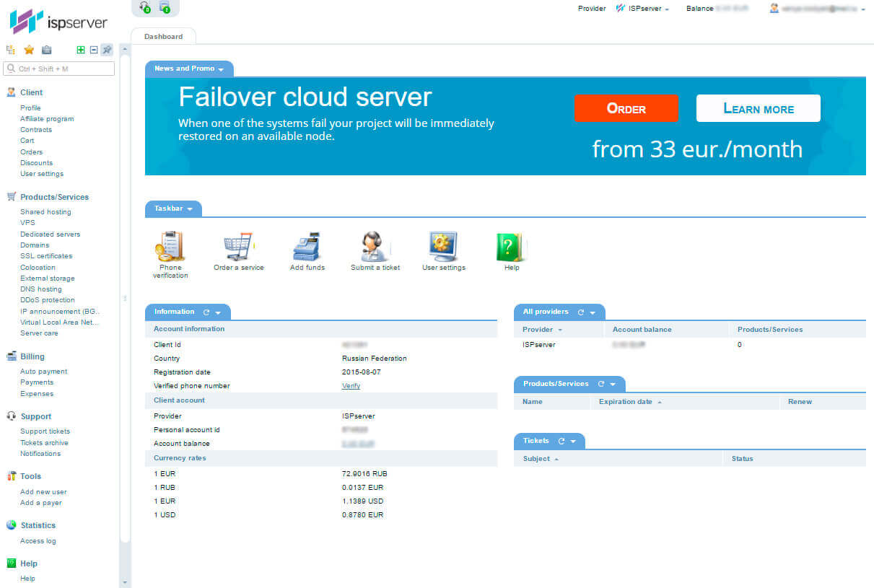The image size is (874, 588).
Task: Open Access log under Statistics
Action: [x=38, y=541]
